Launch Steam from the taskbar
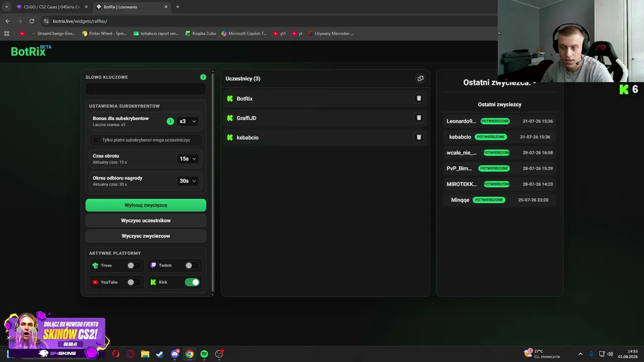This screenshot has width=644, height=362. click(159, 354)
